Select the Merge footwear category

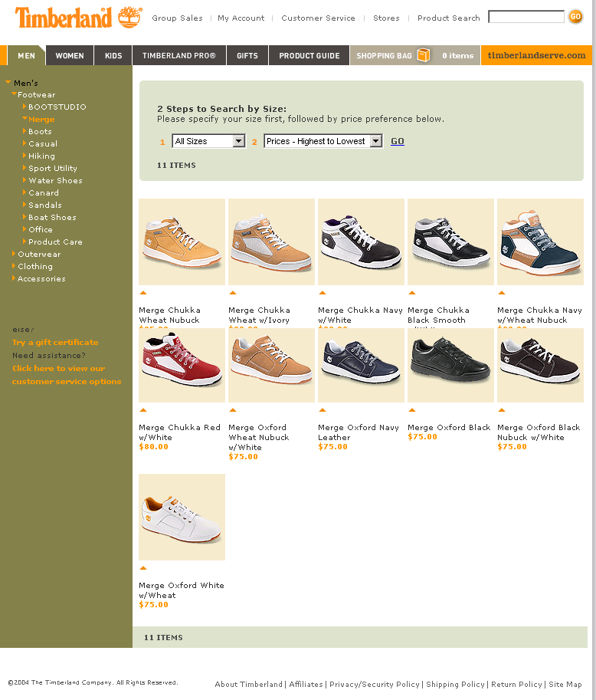click(41, 119)
